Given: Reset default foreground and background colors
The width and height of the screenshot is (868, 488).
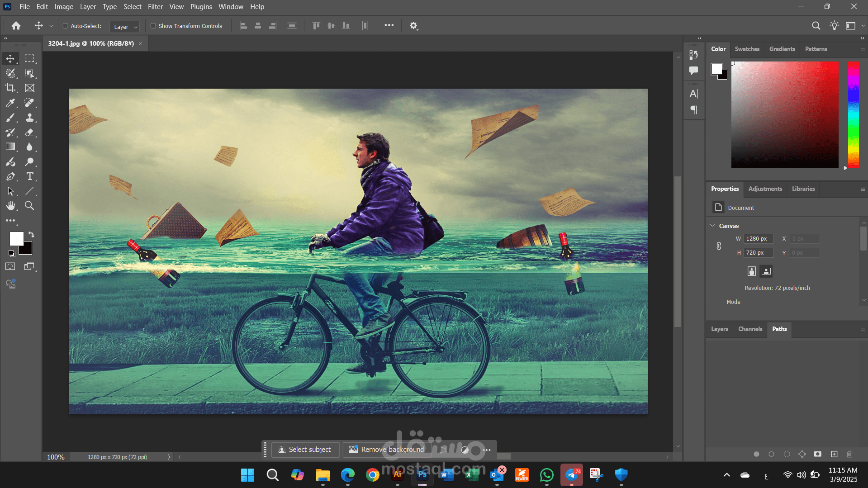Looking at the screenshot, I should tap(11, 253).
